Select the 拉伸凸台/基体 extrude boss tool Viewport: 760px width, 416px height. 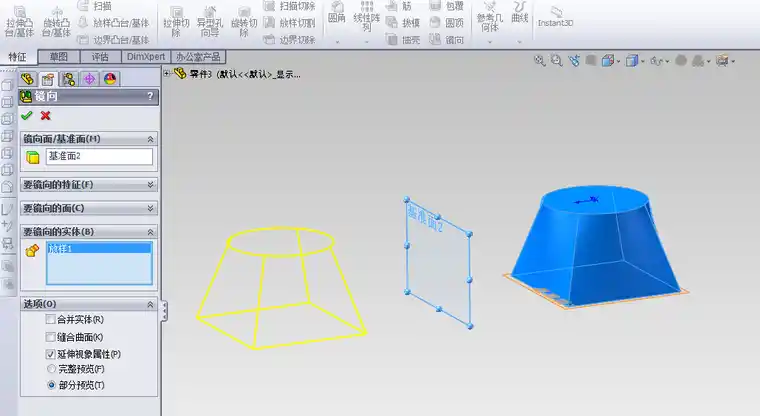(19, 22)
